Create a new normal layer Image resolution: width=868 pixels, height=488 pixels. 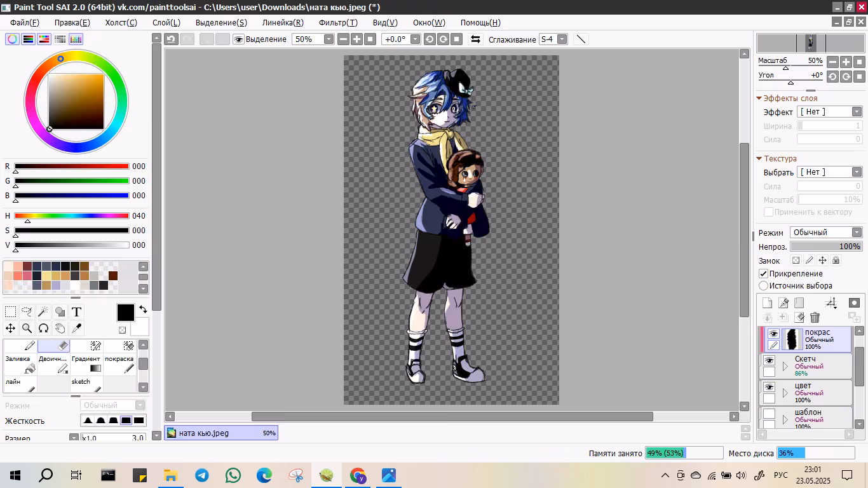[x=768, y=303]
